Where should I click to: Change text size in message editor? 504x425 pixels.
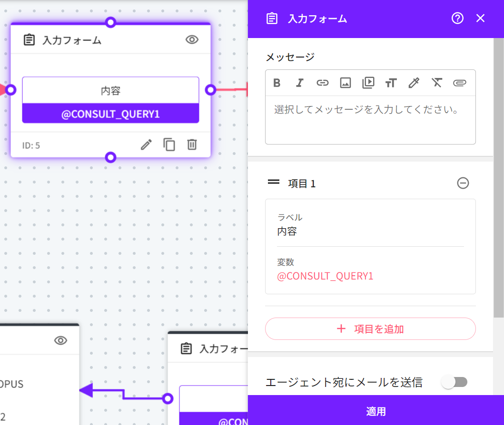click(391, 83)
